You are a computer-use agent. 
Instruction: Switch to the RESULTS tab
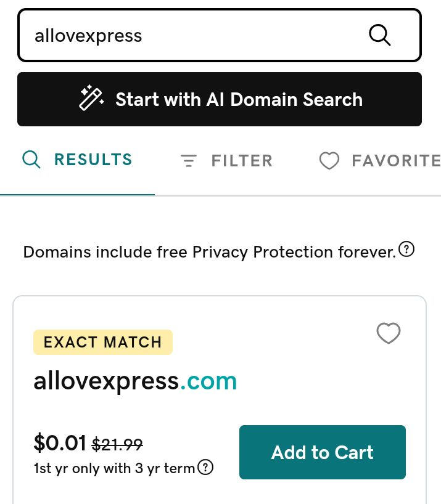tap(77, 160)
